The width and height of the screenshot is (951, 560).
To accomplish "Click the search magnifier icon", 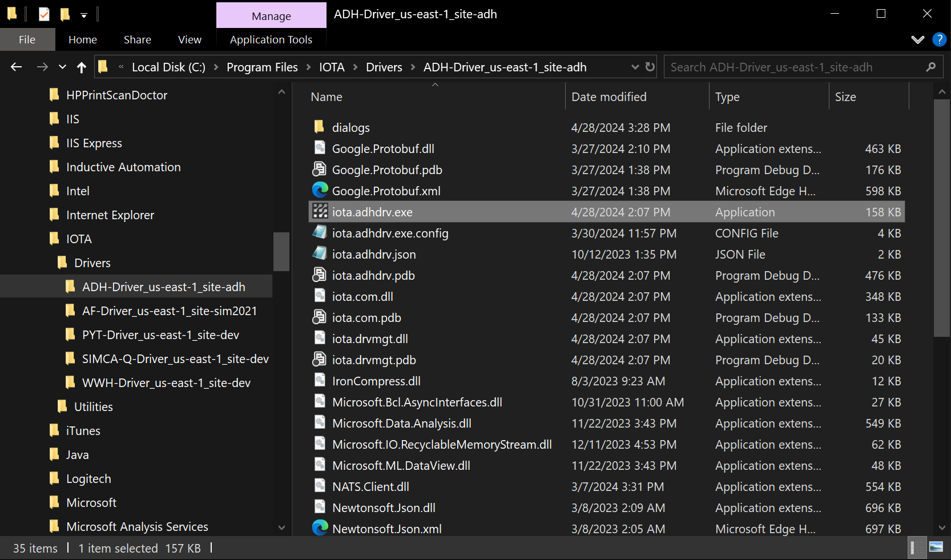I will 931,67.
